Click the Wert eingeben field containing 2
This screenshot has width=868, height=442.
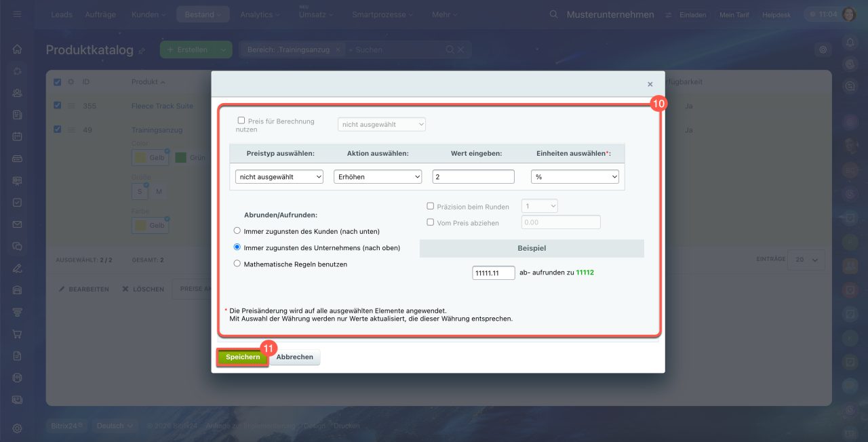[x=473, y=176]
